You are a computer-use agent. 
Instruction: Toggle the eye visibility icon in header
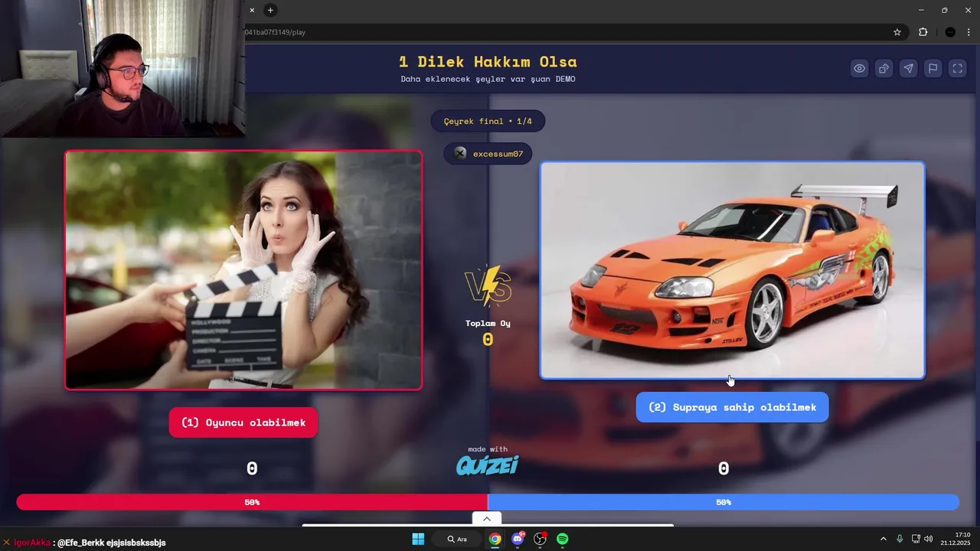[860, 68]
